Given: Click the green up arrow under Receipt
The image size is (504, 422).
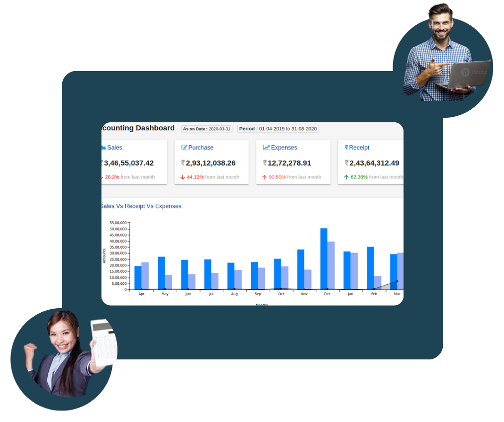Looking at the screenshot, I should click(346, 177).
